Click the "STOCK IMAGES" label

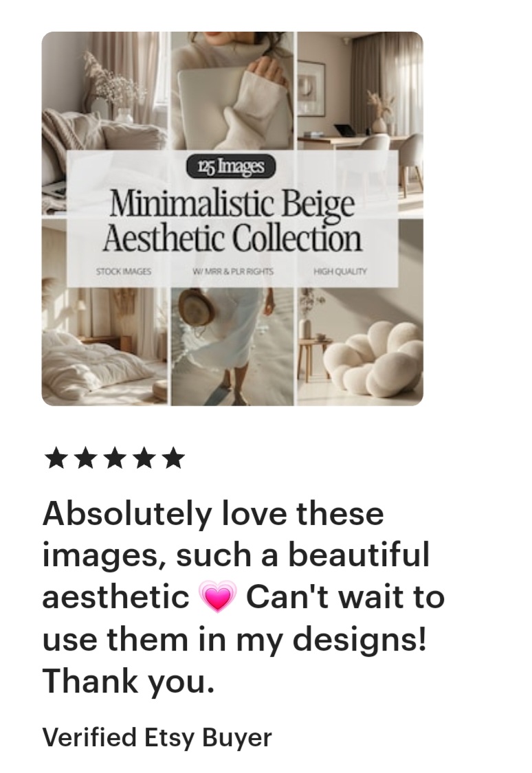pos(124,271)
